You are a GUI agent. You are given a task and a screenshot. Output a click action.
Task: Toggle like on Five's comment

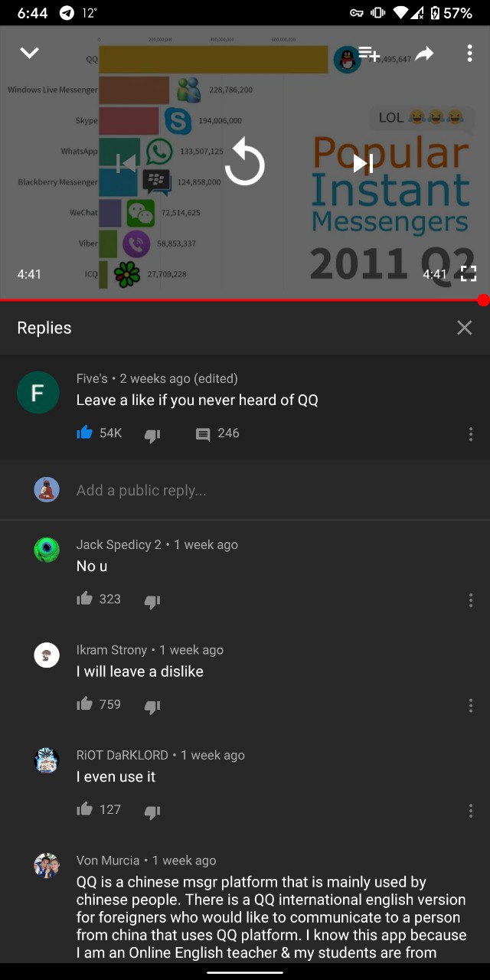click(85, 433)
